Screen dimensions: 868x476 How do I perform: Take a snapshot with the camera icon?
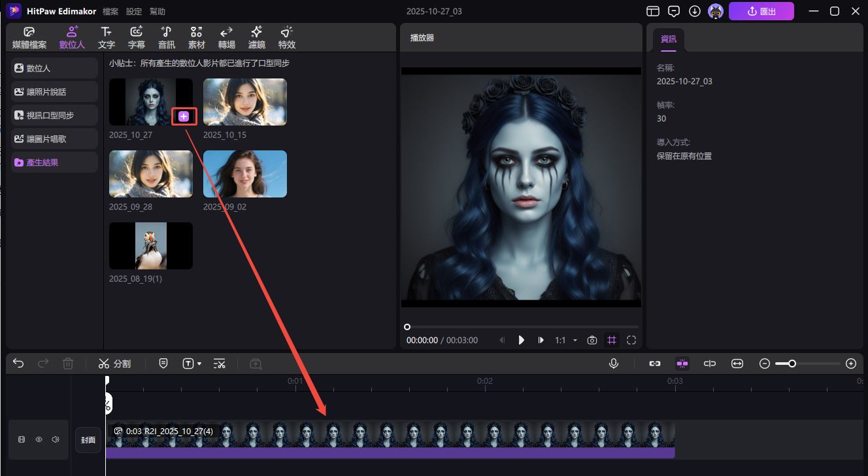[x=592, y=340]
